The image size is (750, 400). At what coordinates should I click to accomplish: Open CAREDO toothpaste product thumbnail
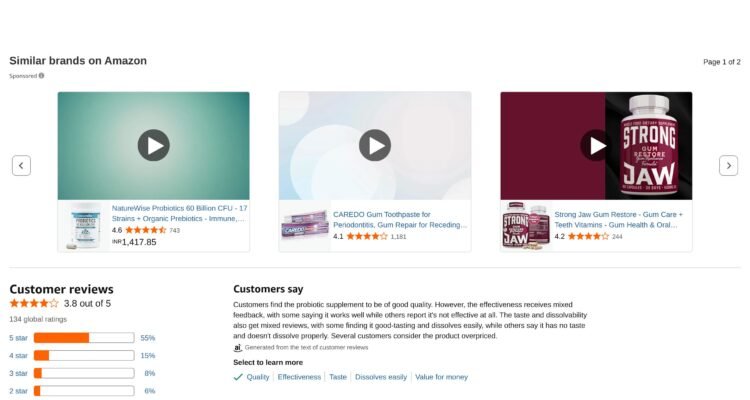[x=305, y=225]
